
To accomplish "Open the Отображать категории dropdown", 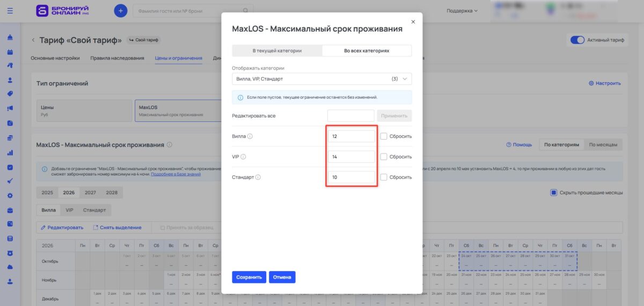I will [x=322, y=79].
